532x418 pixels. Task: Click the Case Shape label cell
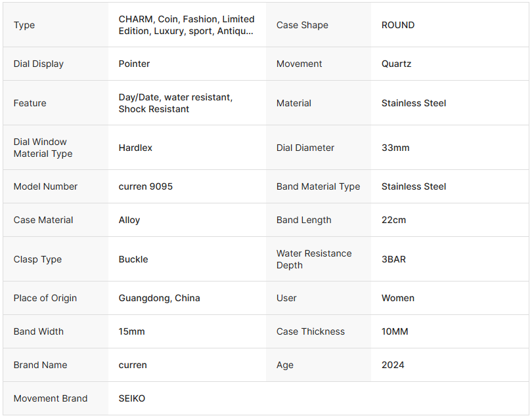[x=302, y=25]
